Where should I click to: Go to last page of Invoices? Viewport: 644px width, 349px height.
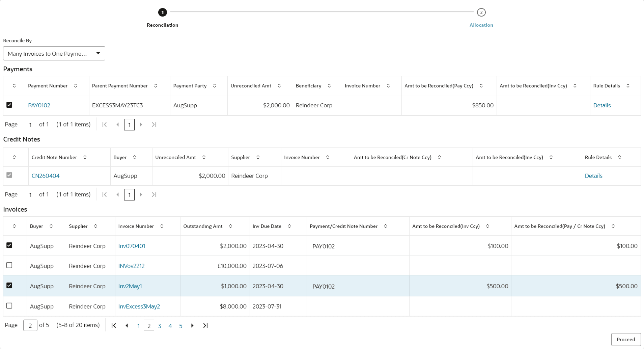click(205, 326)
